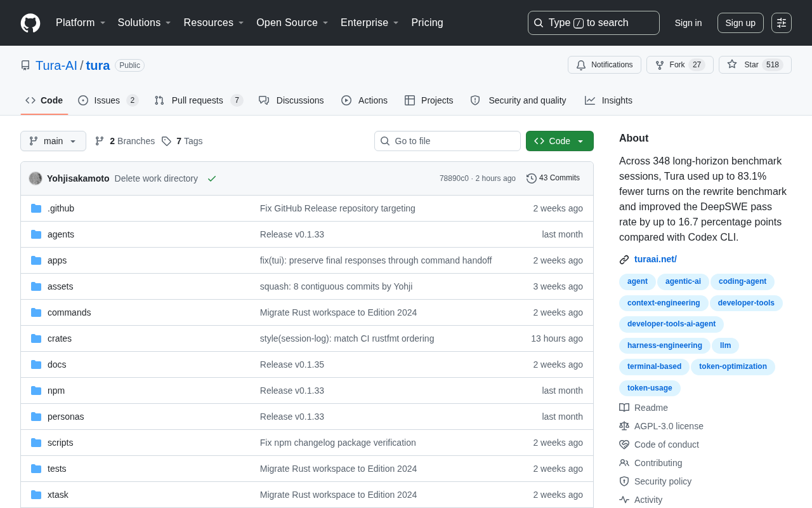Click the Security policy shield icon
Viewport: 812px width, 508px height.
(x=624, y=481)
